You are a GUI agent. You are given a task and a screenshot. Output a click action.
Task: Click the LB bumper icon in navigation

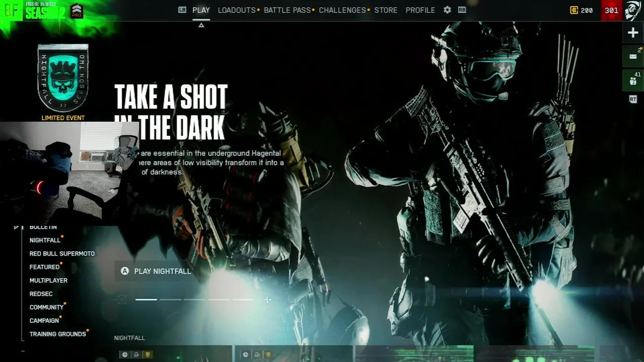182,10
